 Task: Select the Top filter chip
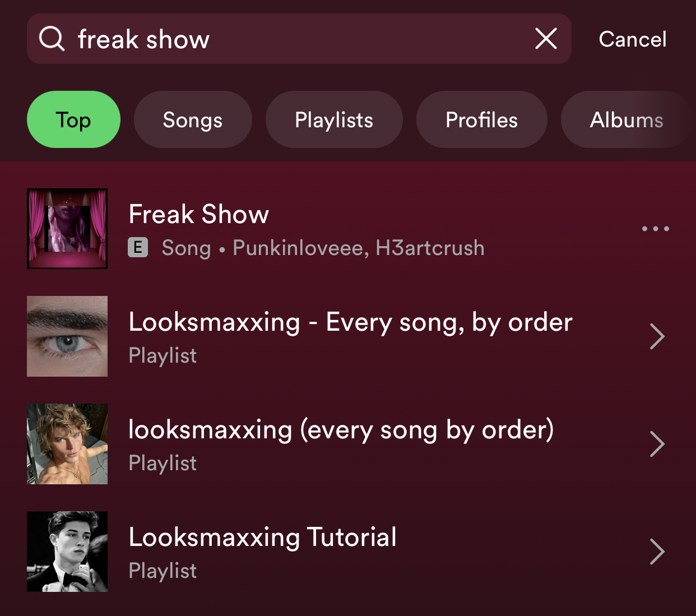73,119
